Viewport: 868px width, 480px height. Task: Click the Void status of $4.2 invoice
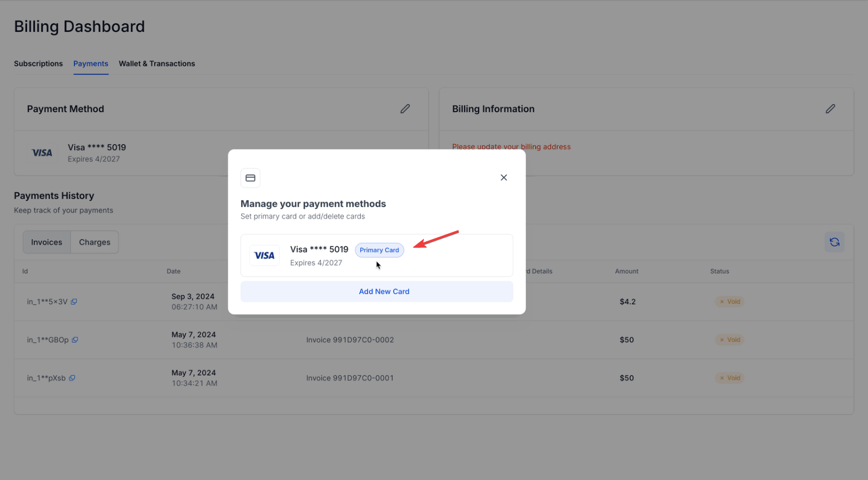click(x=729, y=302)
